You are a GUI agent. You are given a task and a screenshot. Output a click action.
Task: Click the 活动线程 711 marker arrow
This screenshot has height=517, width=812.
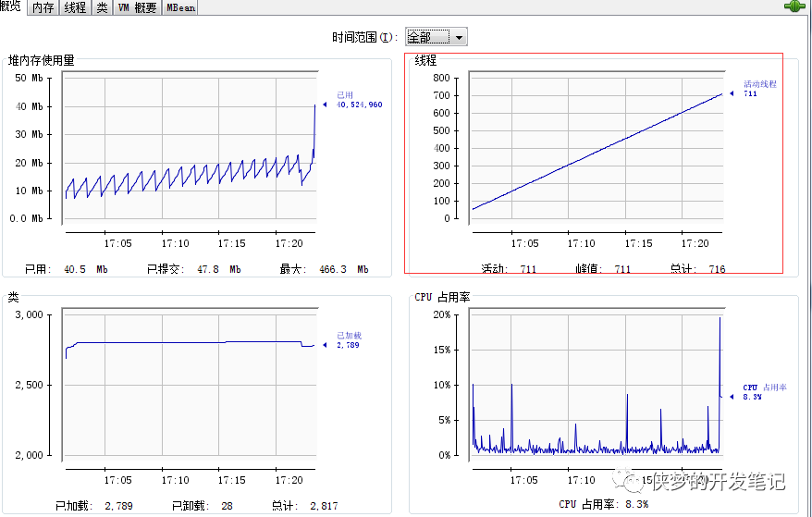(x=732, y=93)
